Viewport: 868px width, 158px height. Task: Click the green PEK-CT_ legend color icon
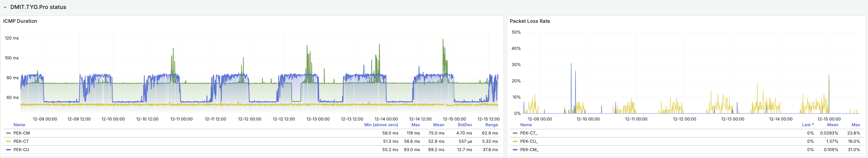(x=515, y=133)
